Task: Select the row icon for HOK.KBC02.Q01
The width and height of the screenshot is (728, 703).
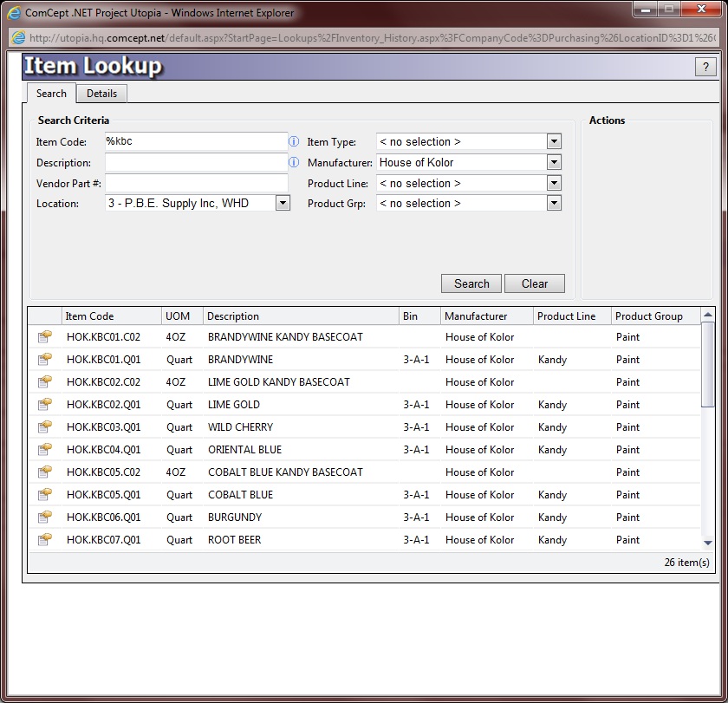Action: click(44, 405)
